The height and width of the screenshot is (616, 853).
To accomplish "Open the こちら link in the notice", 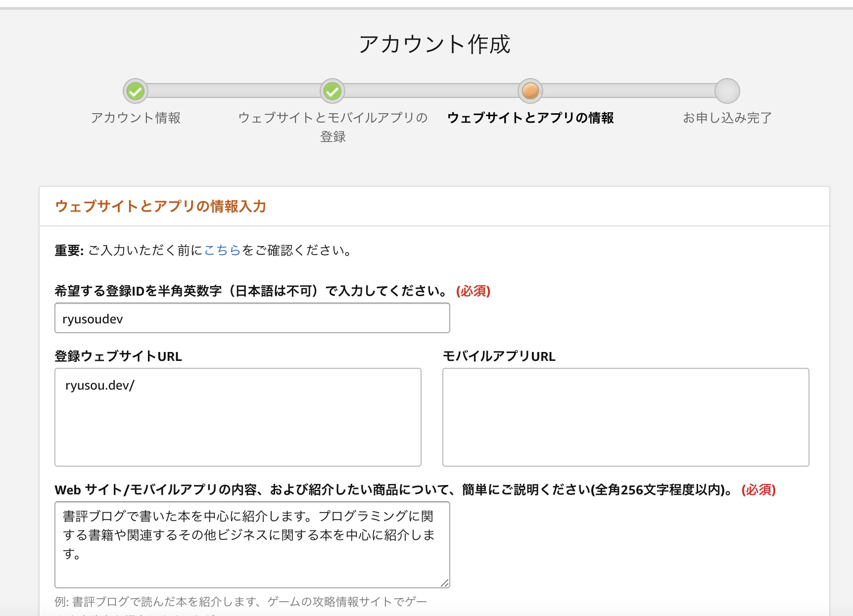I will 222,251.
